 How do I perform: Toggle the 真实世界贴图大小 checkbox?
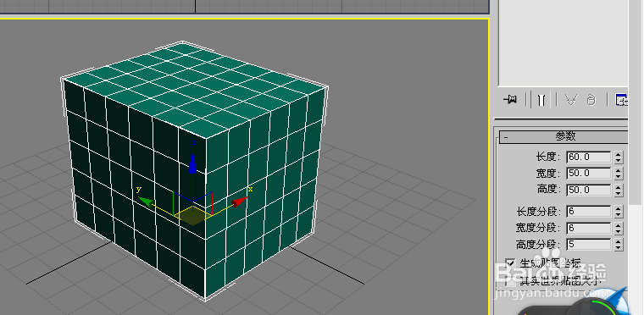pyautogui.click(x=510, y=281)
